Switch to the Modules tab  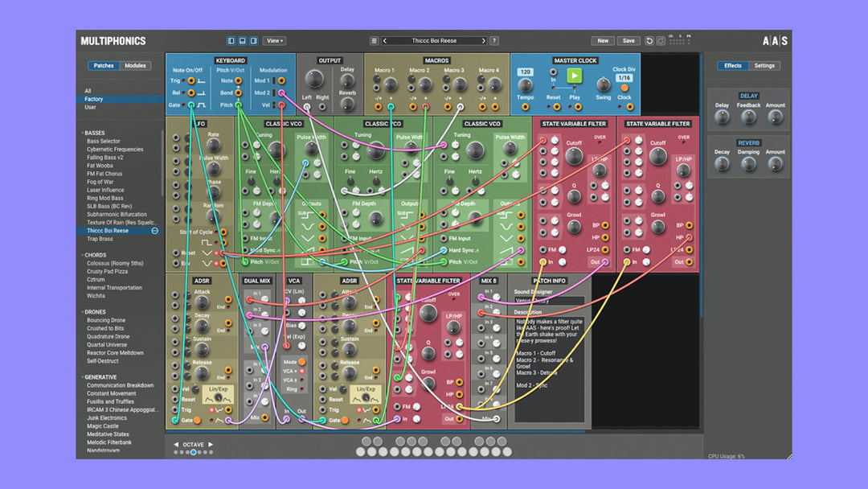[x=135, y=66]
